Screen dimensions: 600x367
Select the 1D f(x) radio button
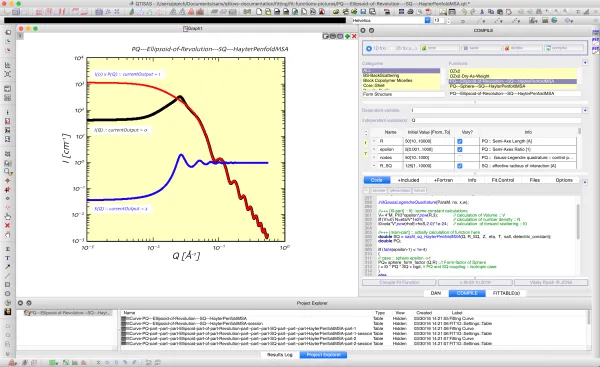click(x=369, y=49)
